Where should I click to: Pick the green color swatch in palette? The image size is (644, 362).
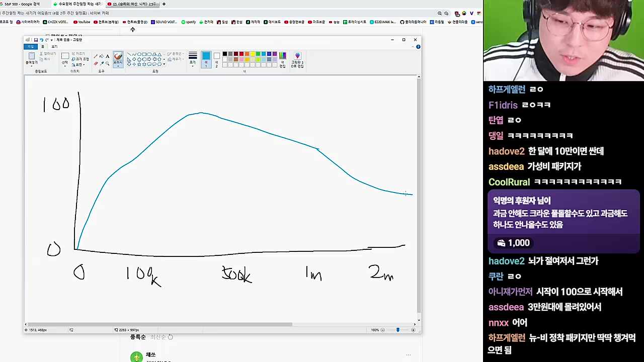click(258, 54)
